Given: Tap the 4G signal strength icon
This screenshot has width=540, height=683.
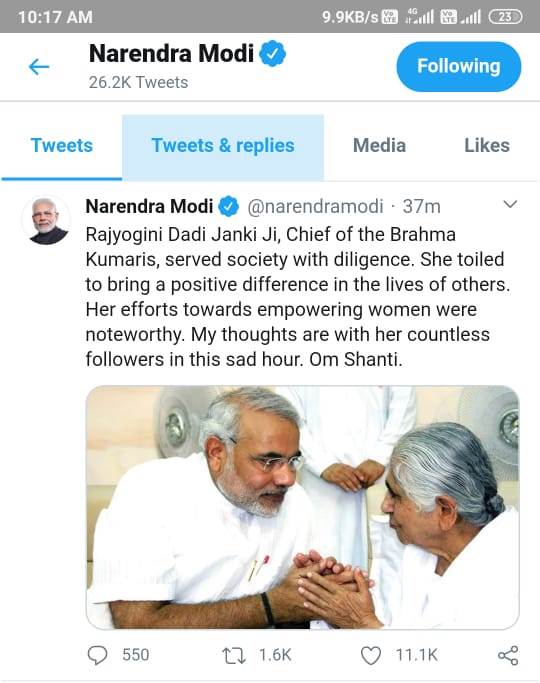Looking at the screenshot, I should [419, 17].
